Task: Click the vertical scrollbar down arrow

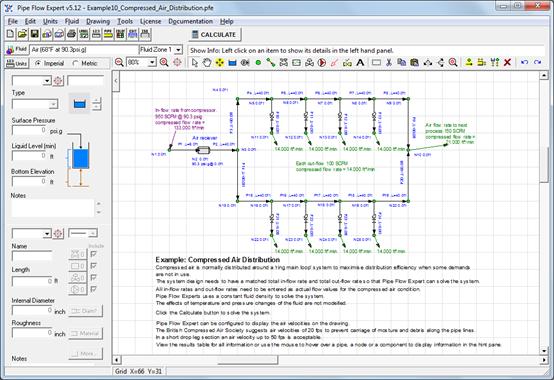Action: pos(543,351)
